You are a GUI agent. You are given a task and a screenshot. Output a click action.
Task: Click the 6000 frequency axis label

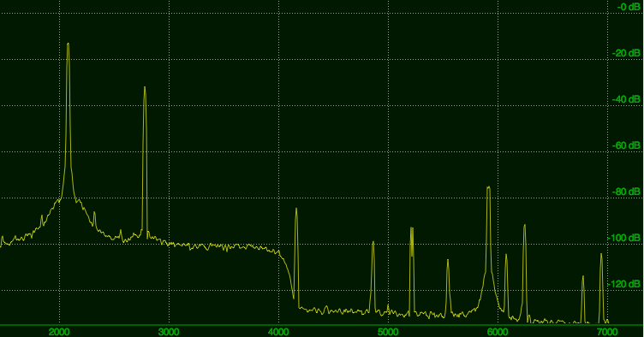pyautogui.click(x=498, y=332)
